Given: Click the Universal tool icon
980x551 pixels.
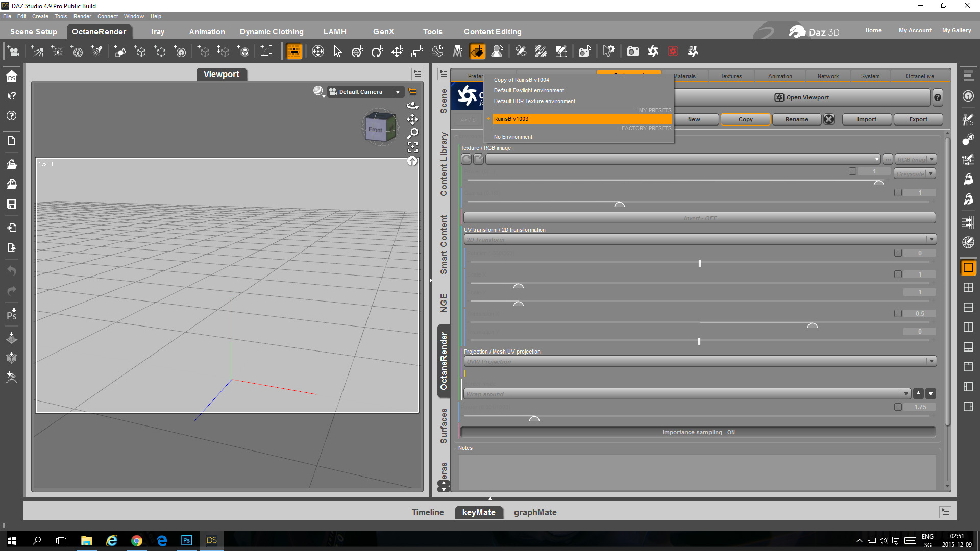Looking at the screenshot, I should pos(357,51).
